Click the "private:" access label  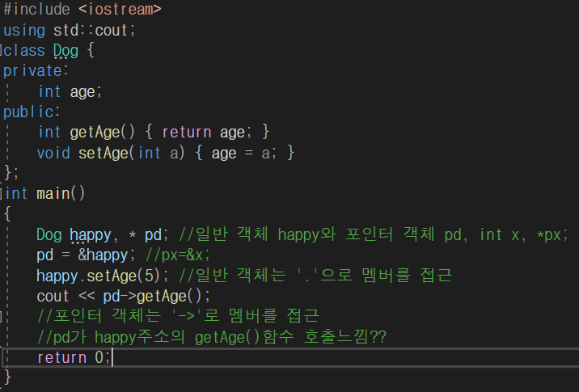click(x=36, y=71)
